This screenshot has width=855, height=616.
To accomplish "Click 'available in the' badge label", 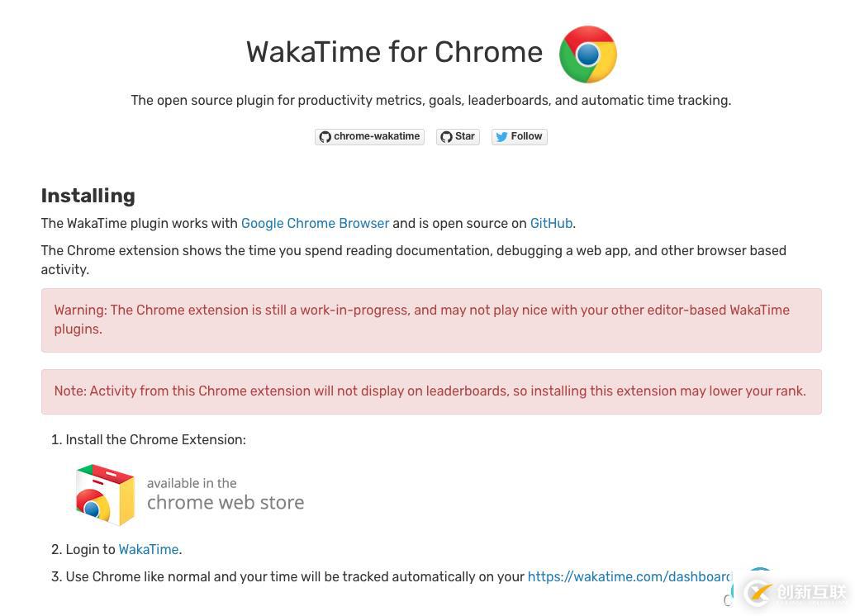I will (x=192, y=483).
